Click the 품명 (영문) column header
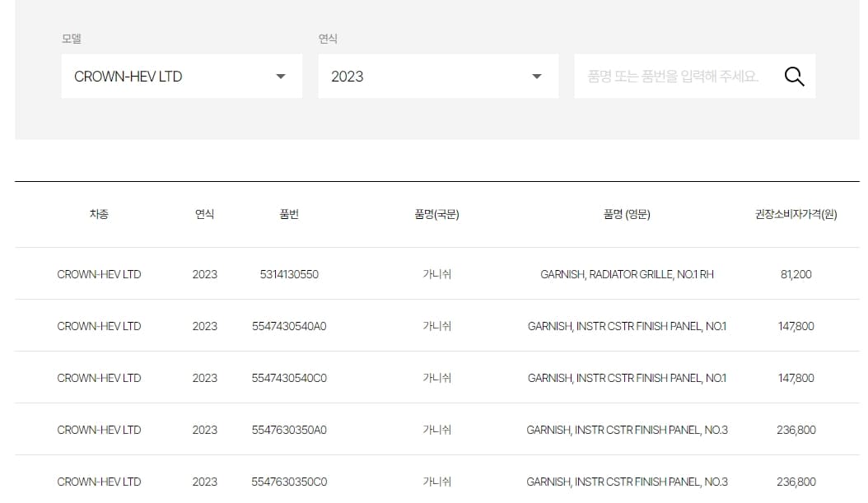Viewport: 868px width, 503px height. point(627,214)
